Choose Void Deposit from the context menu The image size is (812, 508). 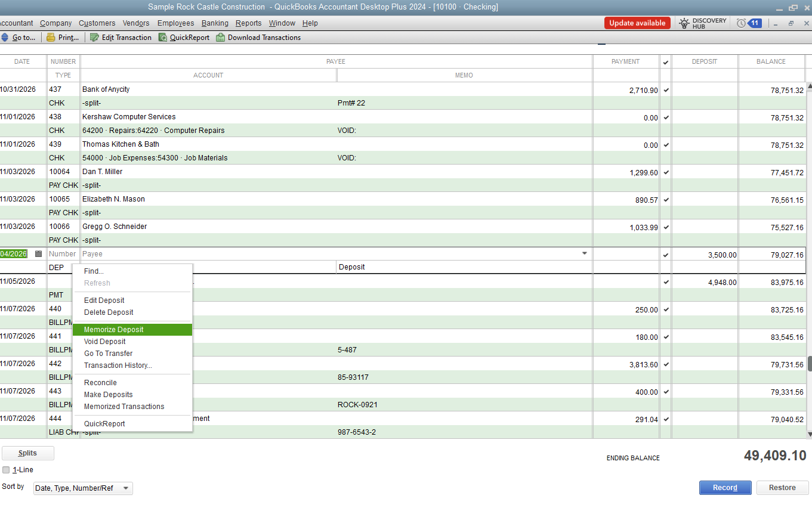132,342
